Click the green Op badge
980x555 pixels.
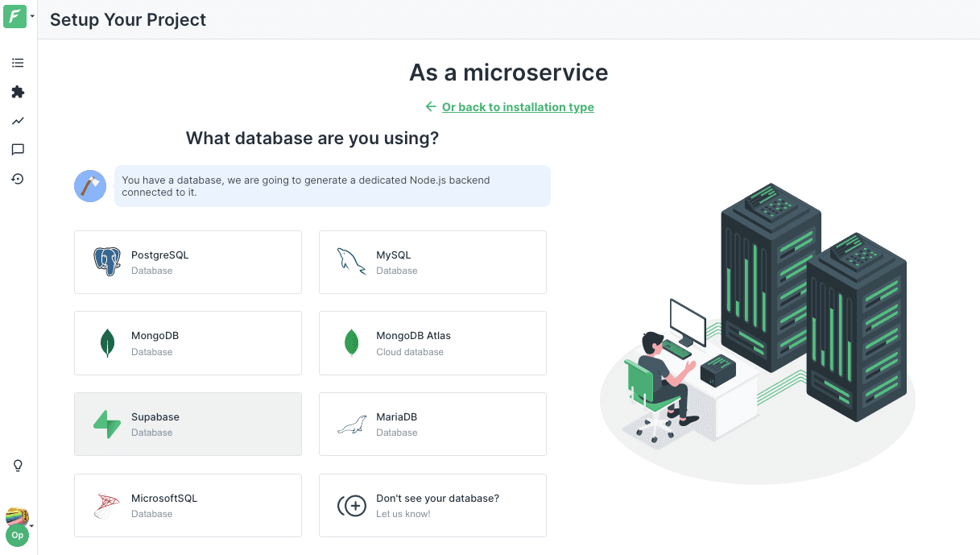click(17, 535)
